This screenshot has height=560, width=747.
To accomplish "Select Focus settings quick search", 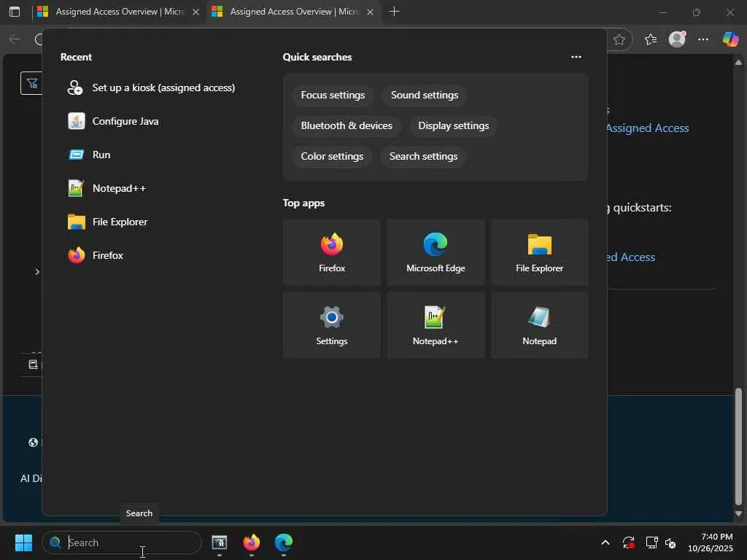I will click(333, 96).
